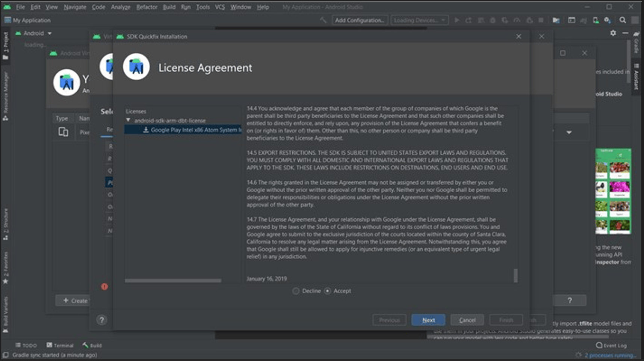Open the Refactor menu
Screen dimensions: 644x361
(147, 7)
